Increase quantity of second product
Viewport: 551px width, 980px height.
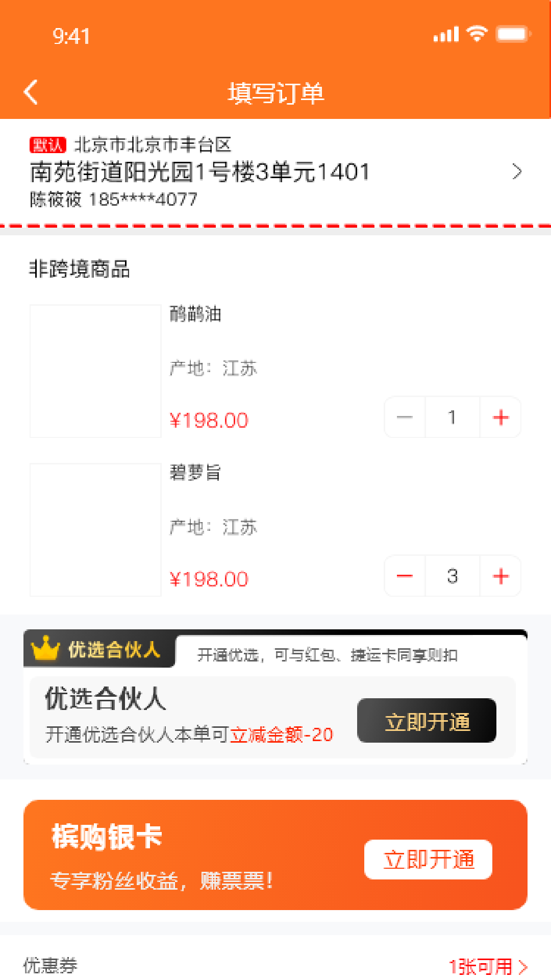pyautogui.click(x=500, y=576)
